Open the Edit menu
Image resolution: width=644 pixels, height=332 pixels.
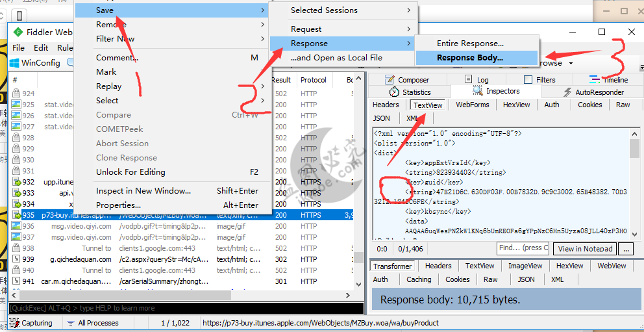click(41, 48)
